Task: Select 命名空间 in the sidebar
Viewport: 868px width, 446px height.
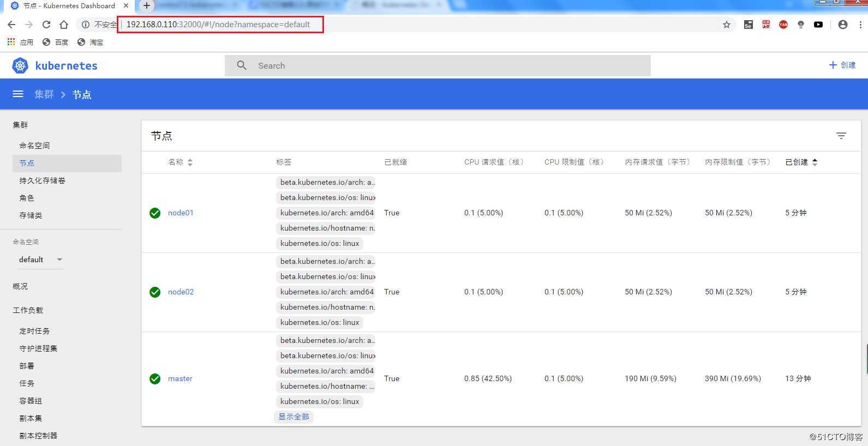Action: point(34,146)
